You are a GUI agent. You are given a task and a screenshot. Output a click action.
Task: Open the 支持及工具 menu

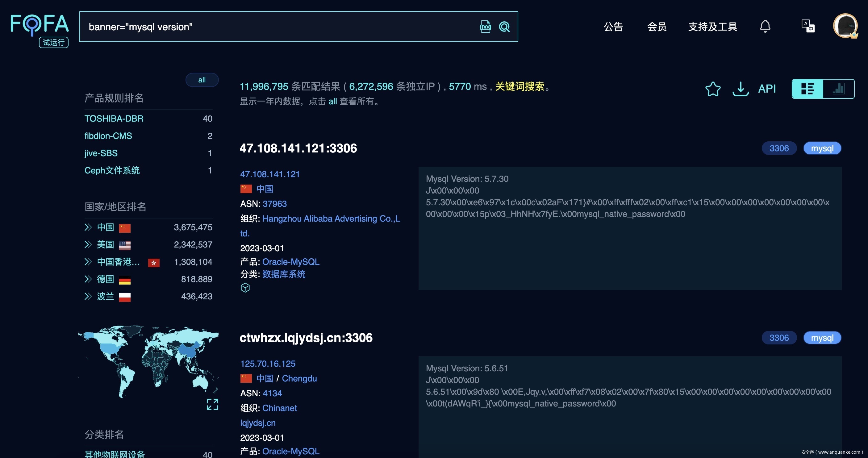pyautogui.click(x=712, y=27)
